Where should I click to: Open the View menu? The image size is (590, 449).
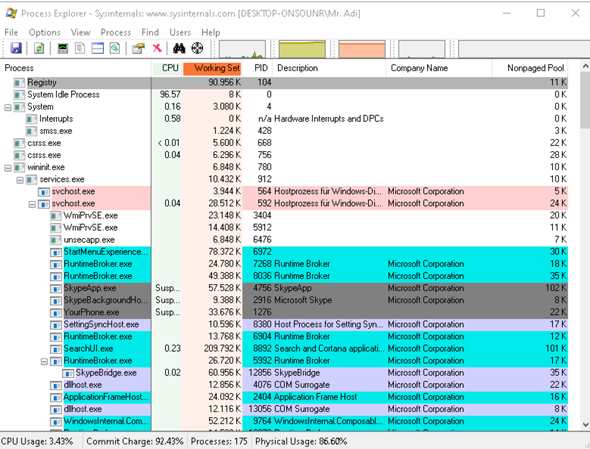(80, 32)
